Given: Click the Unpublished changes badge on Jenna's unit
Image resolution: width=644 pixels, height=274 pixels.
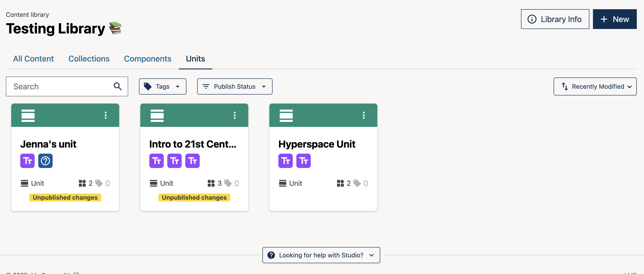Looking at the screenshot, I should pos(65,197).
